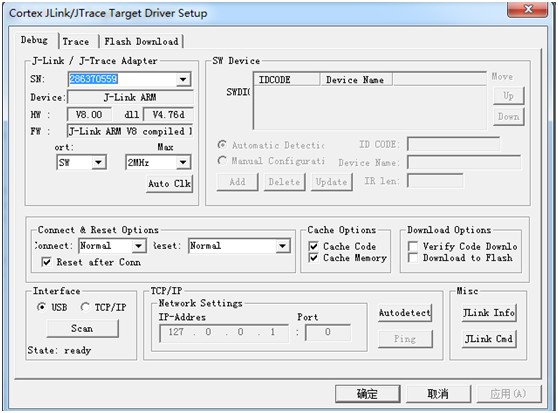The width and height of the screenshot is (558, 413).
Task: Enable Verify Code Download checkbox
Action: click(413, 246)
